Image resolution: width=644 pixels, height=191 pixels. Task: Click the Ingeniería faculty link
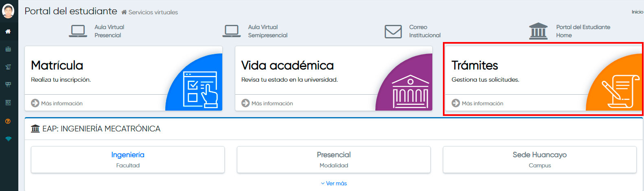128,155
